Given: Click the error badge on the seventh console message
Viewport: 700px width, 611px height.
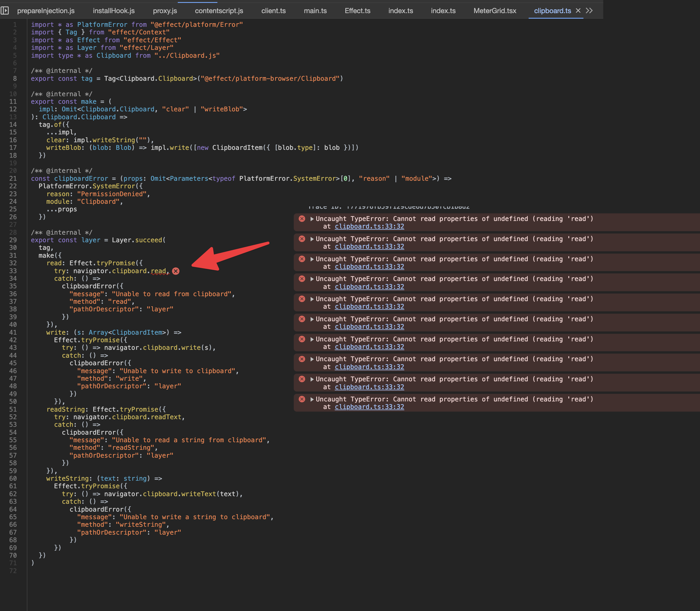Looking at the screenshot, I should pos(302,339).
